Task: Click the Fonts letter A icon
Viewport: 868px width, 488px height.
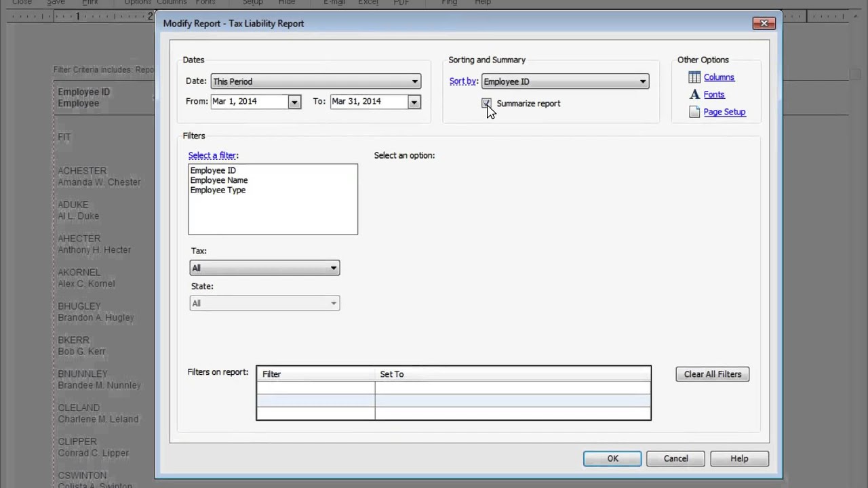Action: click(x=694, y=95)
